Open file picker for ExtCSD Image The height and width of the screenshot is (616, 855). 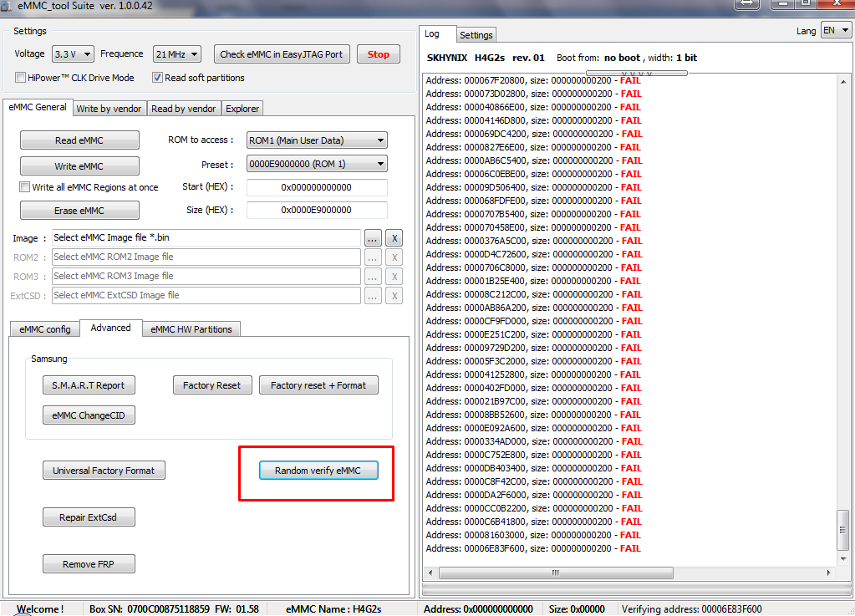click(372, 295)
